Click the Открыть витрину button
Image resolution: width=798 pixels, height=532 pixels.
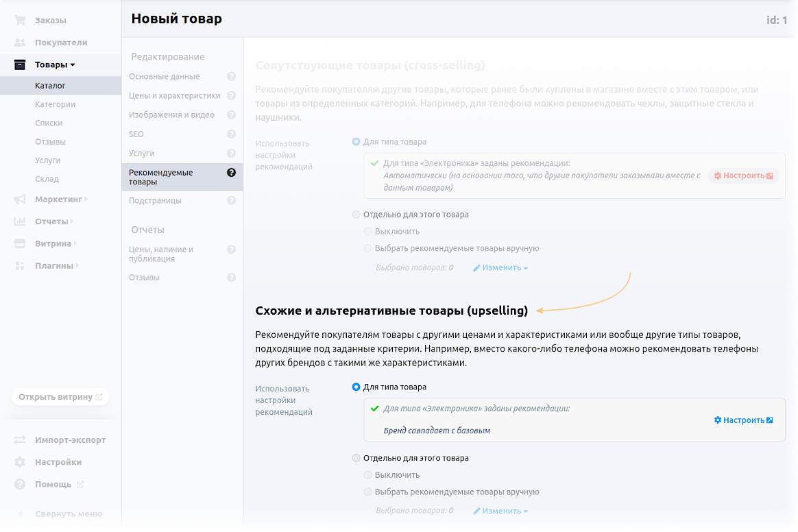coord(60,397)
